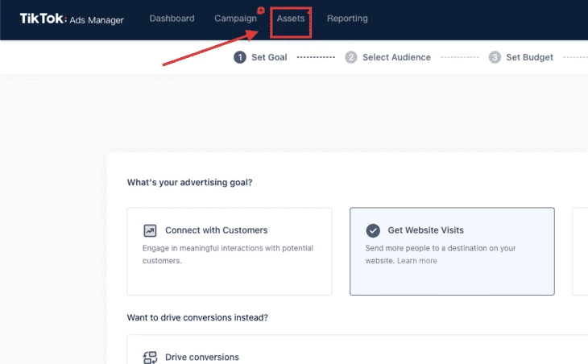Click the step 1 circle icon
588x364 pixels.
coord(240,57)
